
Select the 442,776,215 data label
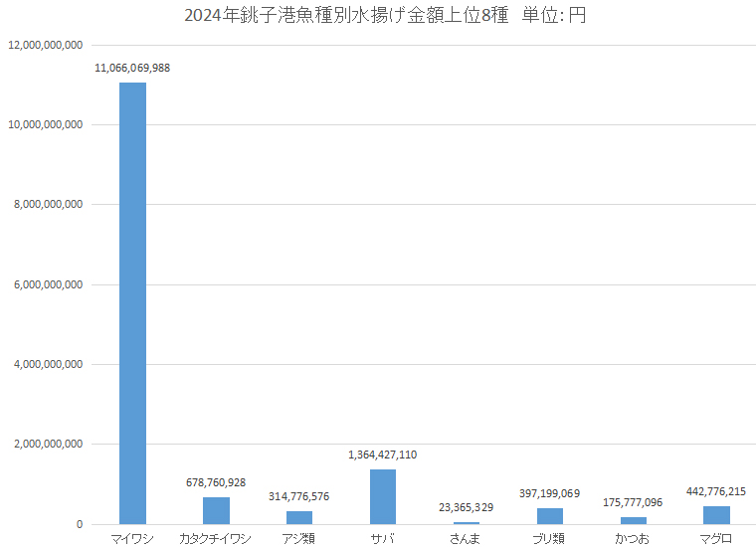coord(716,491)
